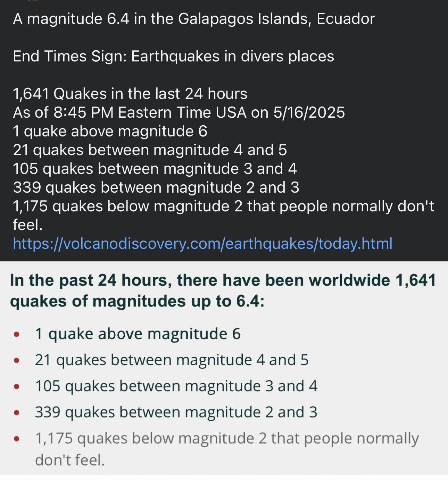This screenshot has height=480, width=448.
Task: Click the '1,641 Quakes in the last 24 hours' line
Action: pos(130,94)
